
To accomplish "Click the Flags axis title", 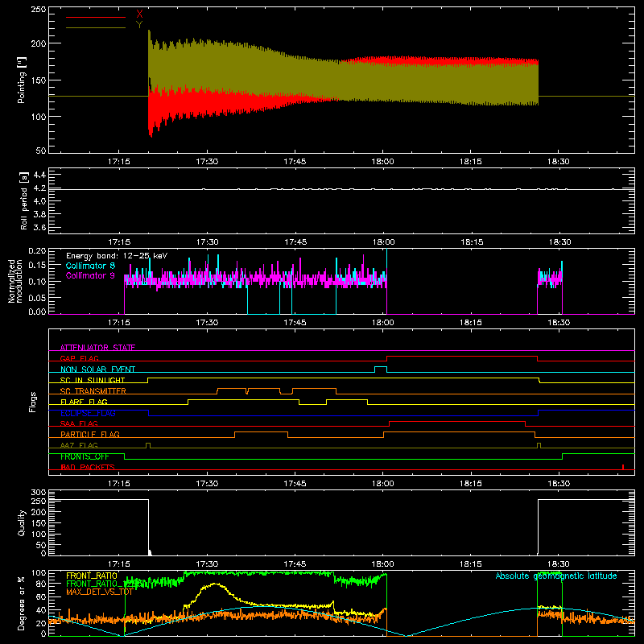I will (33, 402).
